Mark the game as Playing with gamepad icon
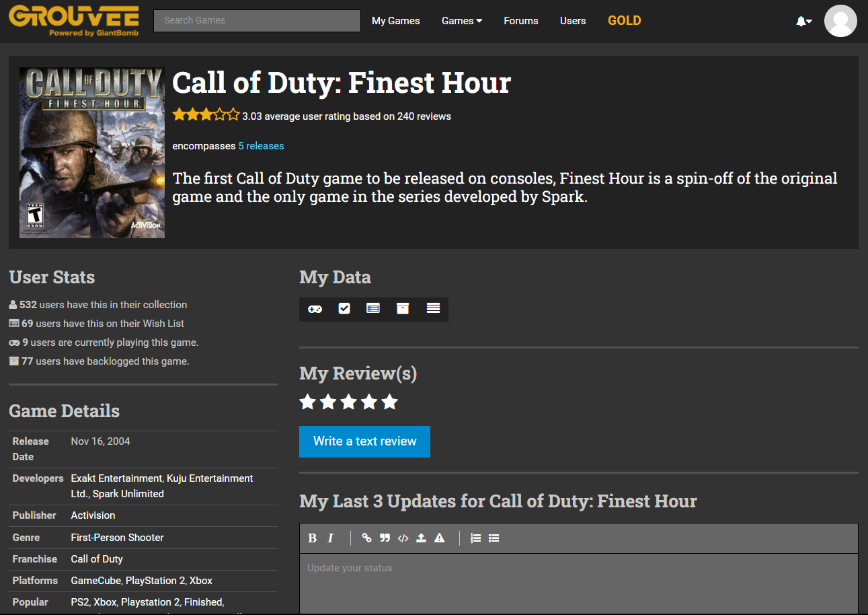The image size is (868, 615). 315,308
